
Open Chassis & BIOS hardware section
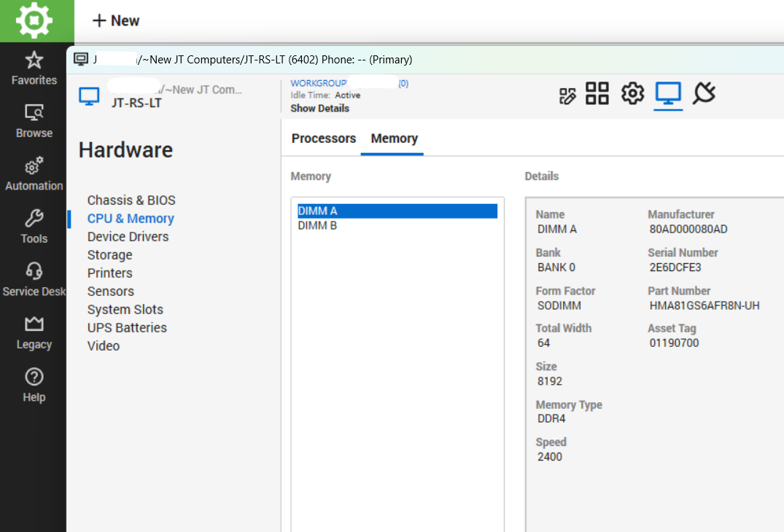[131, 200]
